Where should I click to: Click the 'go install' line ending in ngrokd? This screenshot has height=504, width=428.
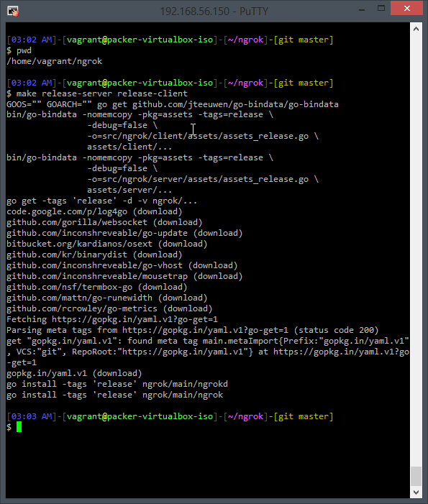coord(117,384)
